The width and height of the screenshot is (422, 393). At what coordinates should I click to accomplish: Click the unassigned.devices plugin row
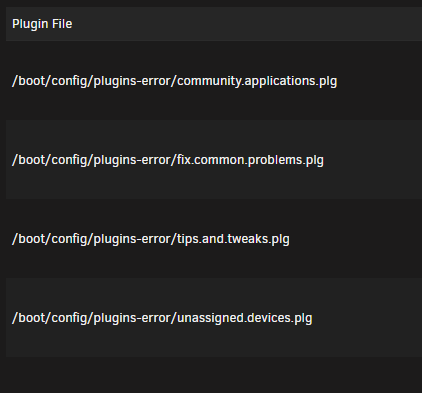214,318
